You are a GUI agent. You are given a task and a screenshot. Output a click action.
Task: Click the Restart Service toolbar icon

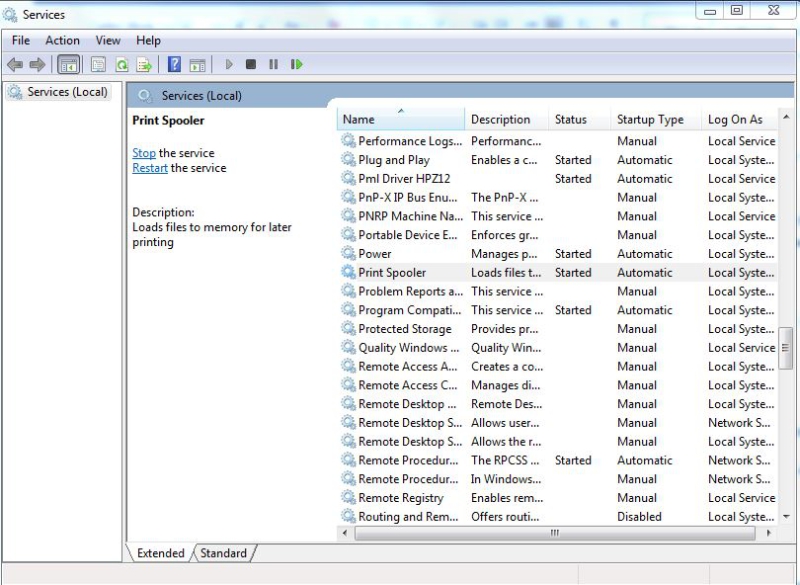(x=297, y=65)
